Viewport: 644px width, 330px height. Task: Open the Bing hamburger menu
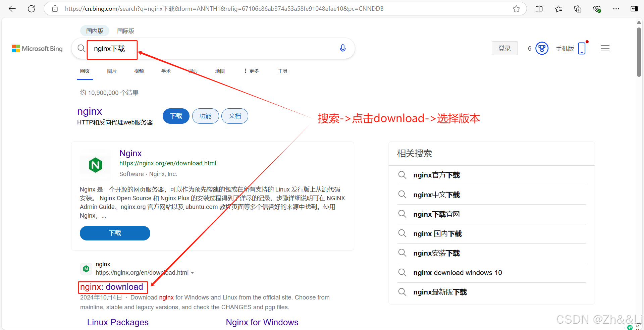[605, 48]
